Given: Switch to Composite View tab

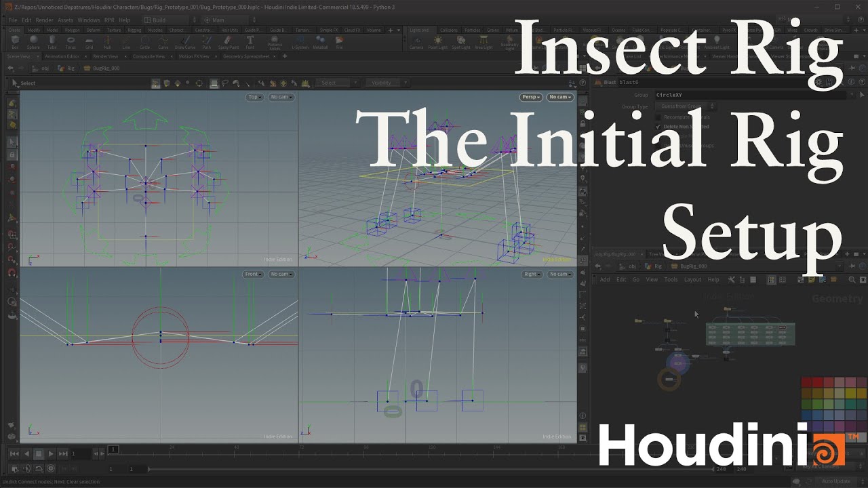Looking at the screenshot, I should pyautogui.click(x=149, y=56).
